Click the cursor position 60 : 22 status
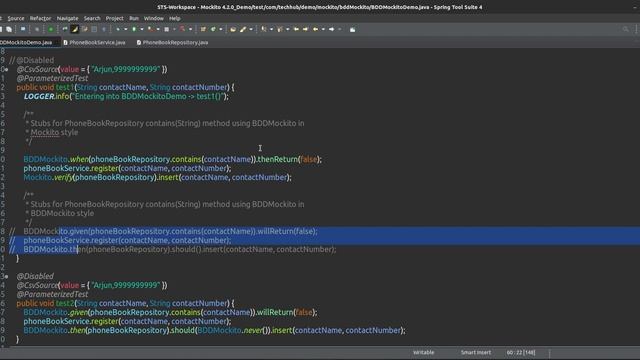This screenshot has height=360, width=640. tap(521, 352)
